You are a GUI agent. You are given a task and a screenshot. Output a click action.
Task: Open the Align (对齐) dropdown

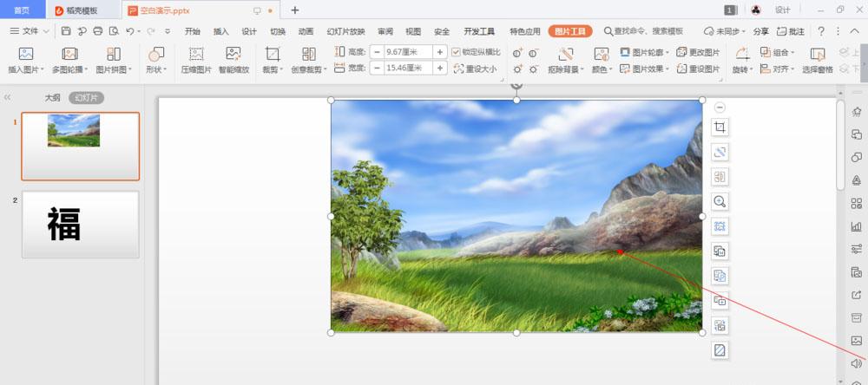tap(777, 69)
